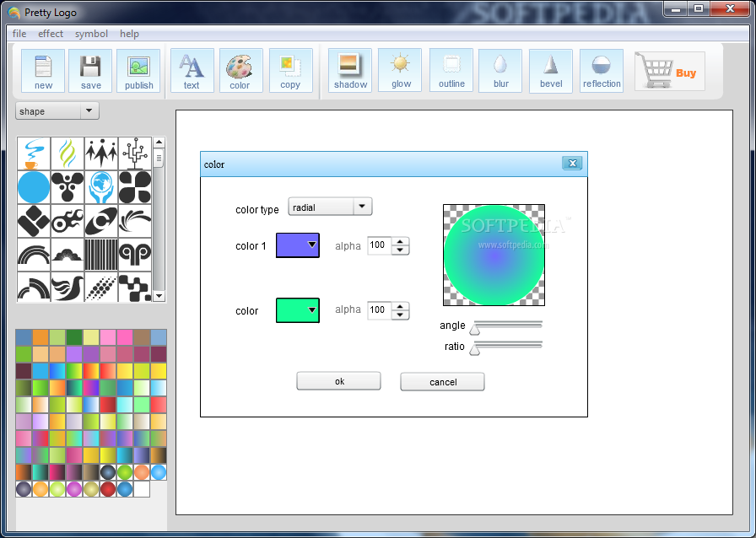756x538 pixels.
Task: Click the Buy shopping cart button
Action: [x=670, y=72]
